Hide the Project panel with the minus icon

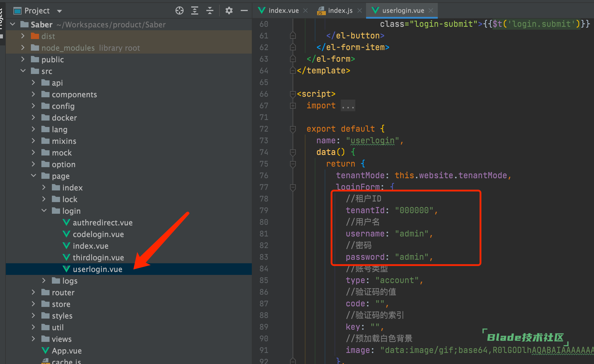pyautogui.click(x=244, y=11)
